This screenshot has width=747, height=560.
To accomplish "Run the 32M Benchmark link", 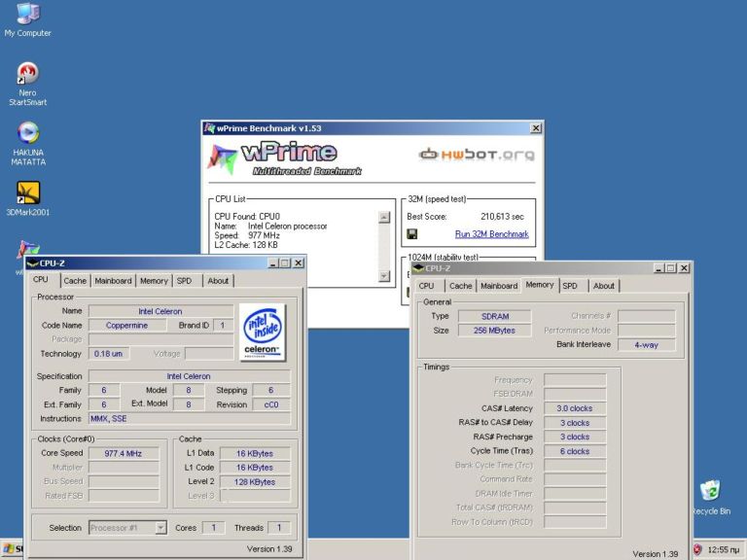I will click(x=491, y=233).
